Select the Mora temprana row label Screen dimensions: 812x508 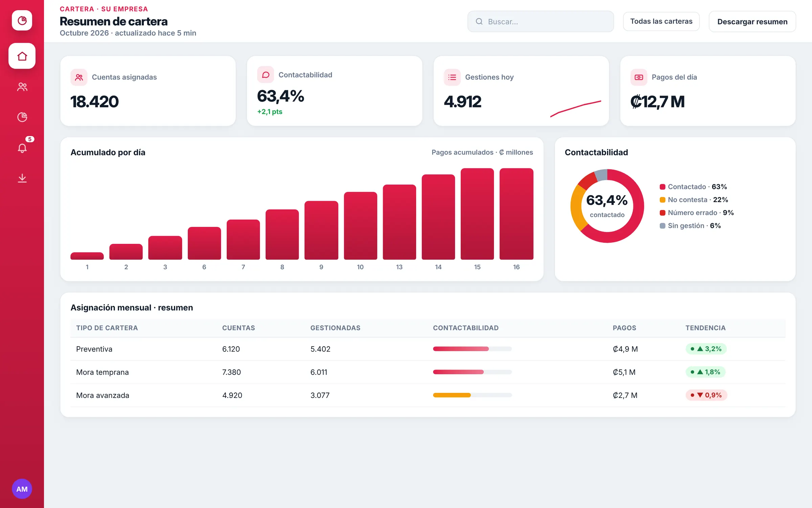tap(102, 372)
